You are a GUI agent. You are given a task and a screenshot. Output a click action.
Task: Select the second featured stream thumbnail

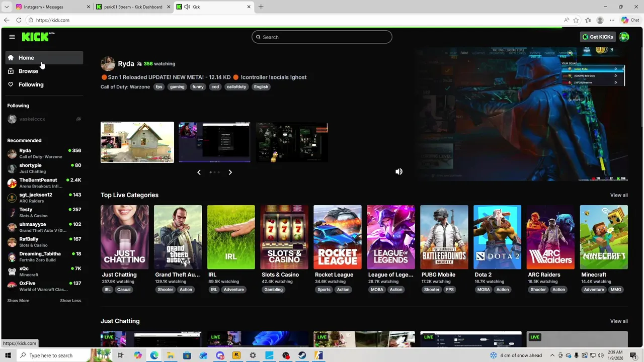[x=214, y=142]
